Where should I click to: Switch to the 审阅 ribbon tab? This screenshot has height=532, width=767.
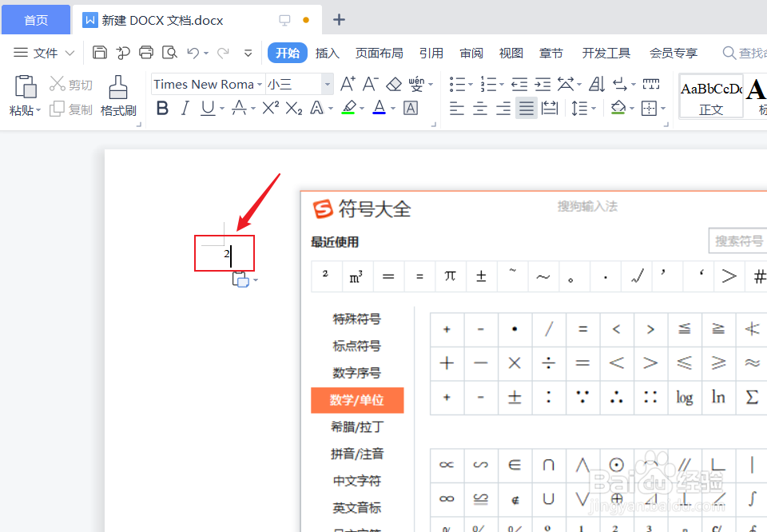471,53
